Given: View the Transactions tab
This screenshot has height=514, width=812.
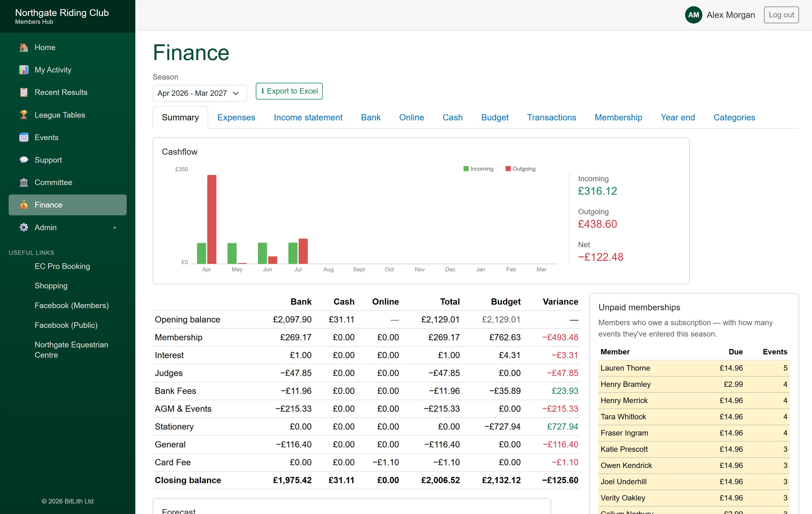Looking at the screenshot, I should coord(551,117).
